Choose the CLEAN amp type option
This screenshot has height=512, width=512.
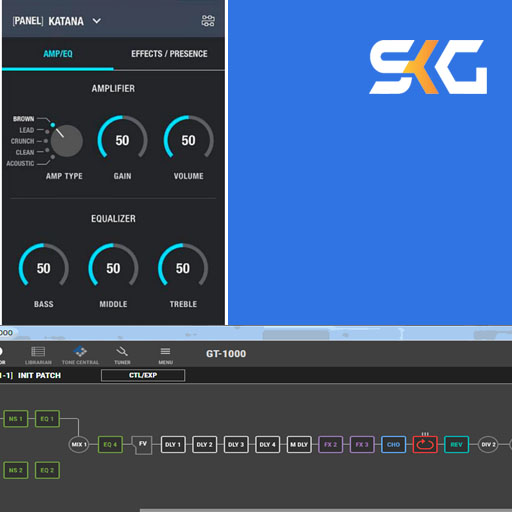click(x=25, y=152)
